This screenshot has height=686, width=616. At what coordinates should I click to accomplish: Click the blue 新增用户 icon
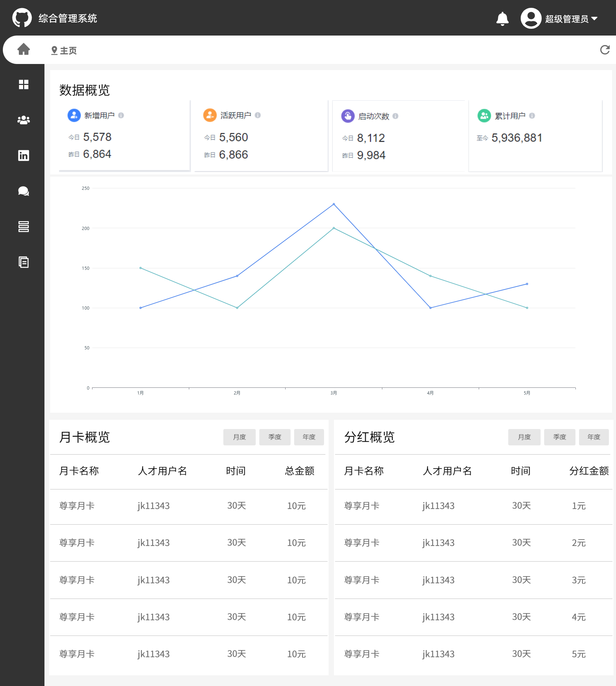click(x=74, y=115)
